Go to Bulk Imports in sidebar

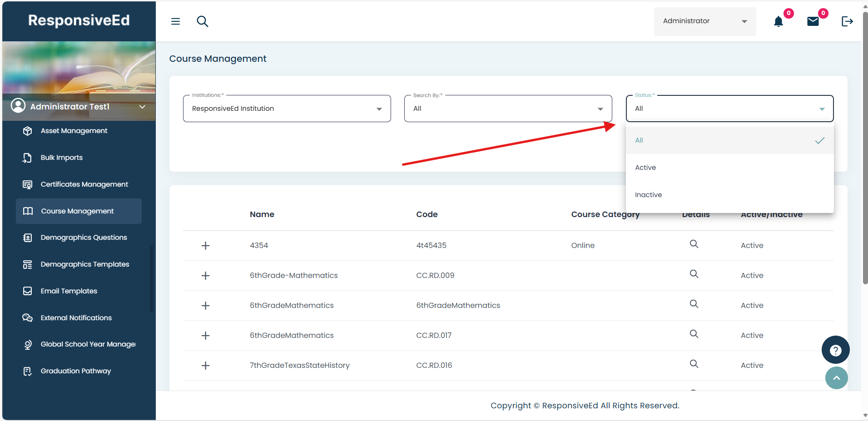tap(62, 158)
